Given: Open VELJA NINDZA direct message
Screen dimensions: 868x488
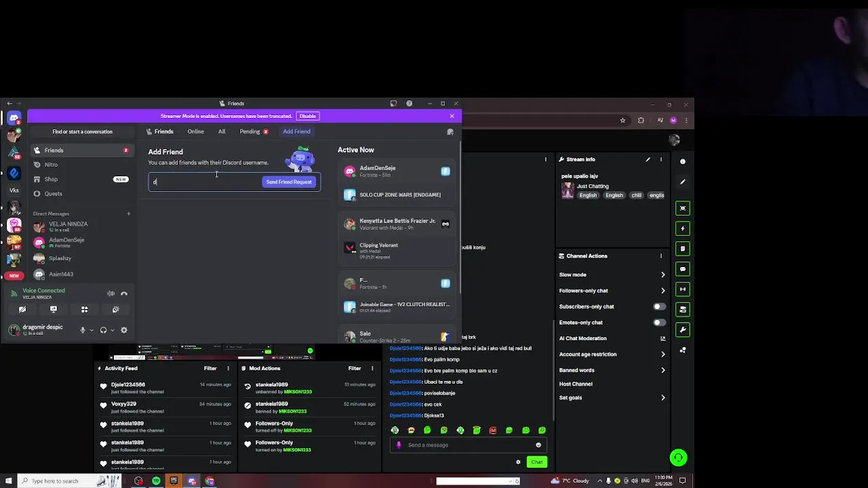Looking at the screenshot, I should (81, 226).
